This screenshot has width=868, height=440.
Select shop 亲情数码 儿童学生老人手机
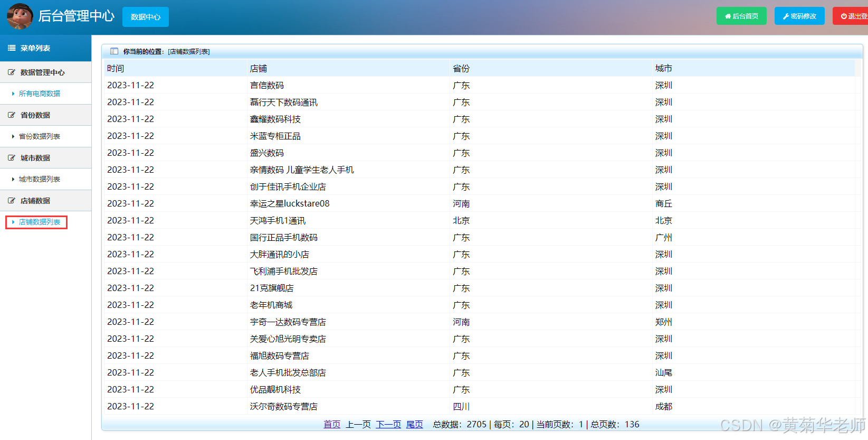(302, 170)
